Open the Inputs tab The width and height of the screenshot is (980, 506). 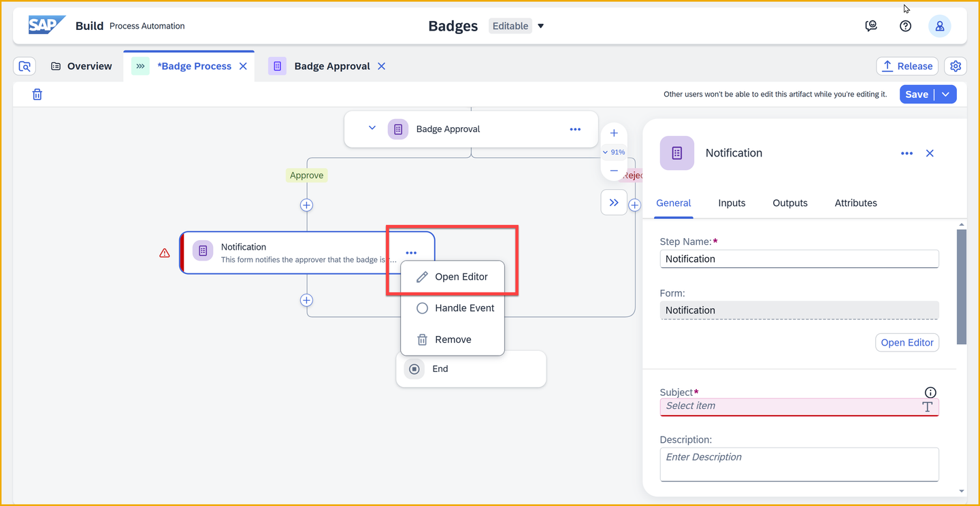pos(732,203)
